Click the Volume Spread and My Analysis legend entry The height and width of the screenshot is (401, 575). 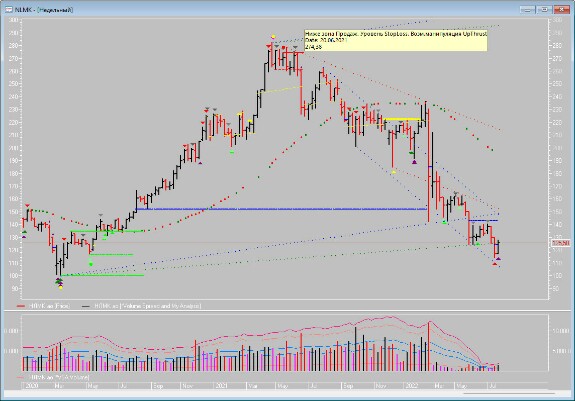[142, 306]
